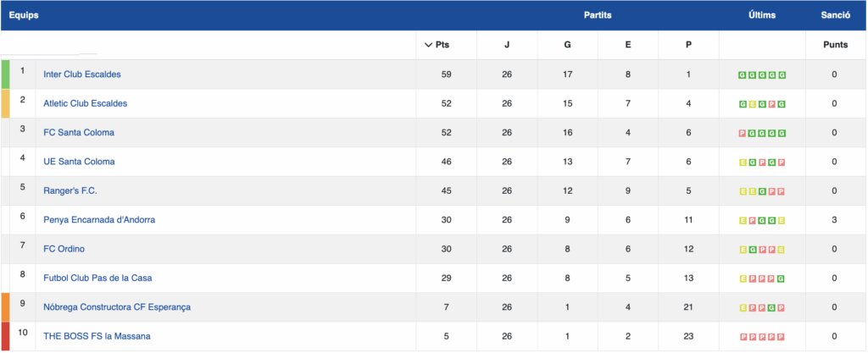The width and height of the screenshot is (868, 353).
Task: Click the G column header
Action: click(567, 46)
